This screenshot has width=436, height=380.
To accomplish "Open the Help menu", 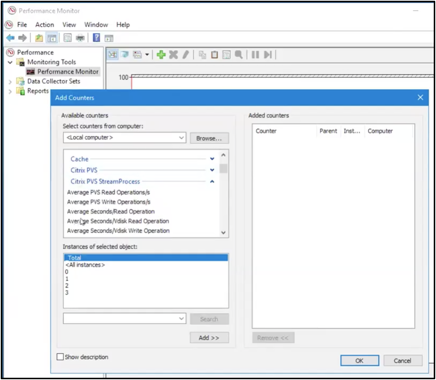I will coord(123,25).
